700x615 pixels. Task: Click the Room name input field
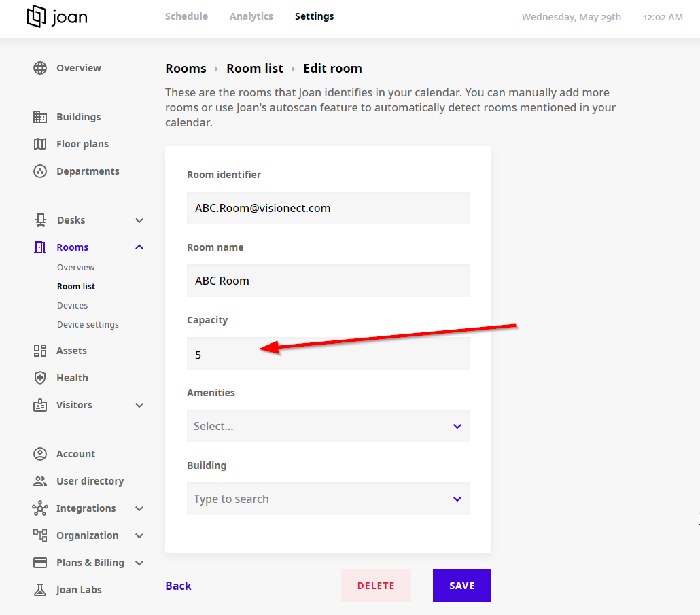pos(328,281)
